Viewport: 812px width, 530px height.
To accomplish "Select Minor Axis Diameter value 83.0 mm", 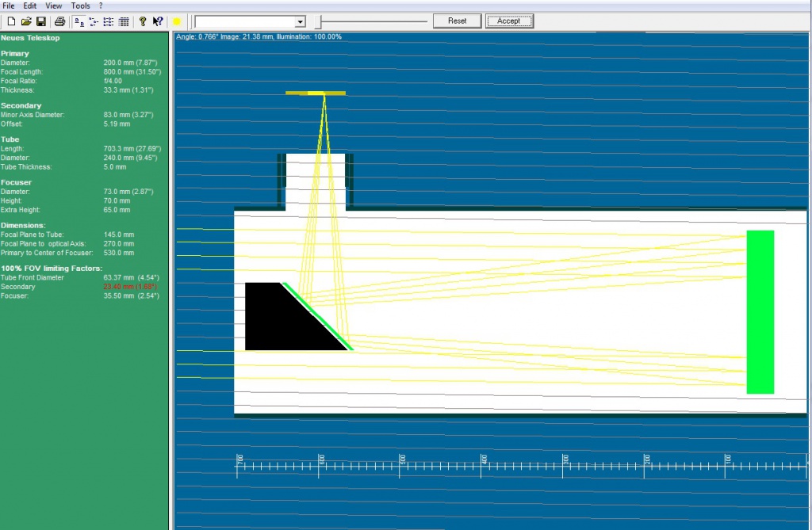I will 128,115.
